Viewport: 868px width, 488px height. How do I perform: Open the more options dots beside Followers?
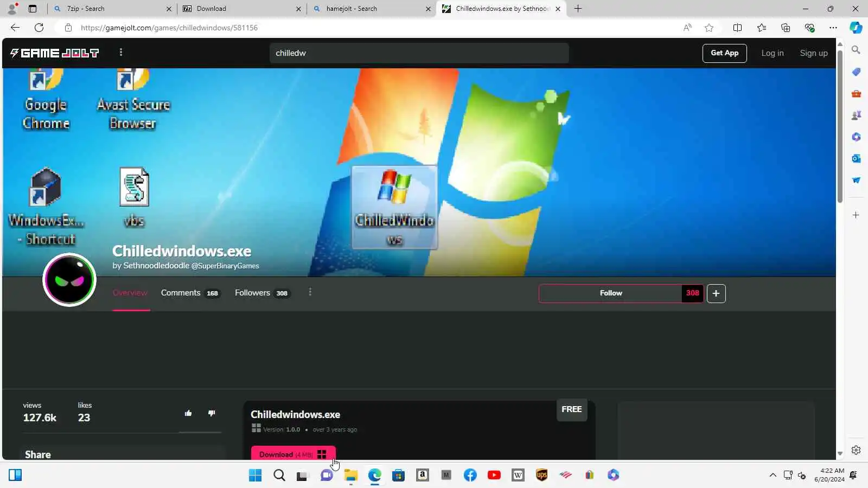310,292
